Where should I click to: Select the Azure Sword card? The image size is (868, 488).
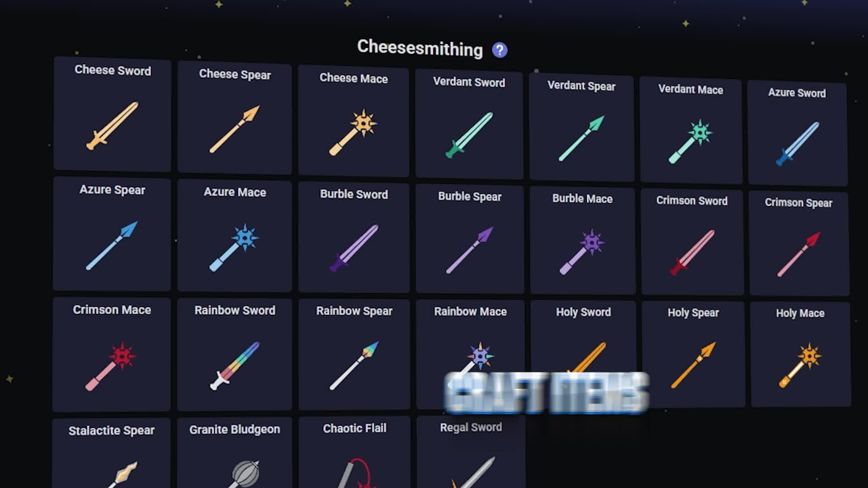(797, 134)
